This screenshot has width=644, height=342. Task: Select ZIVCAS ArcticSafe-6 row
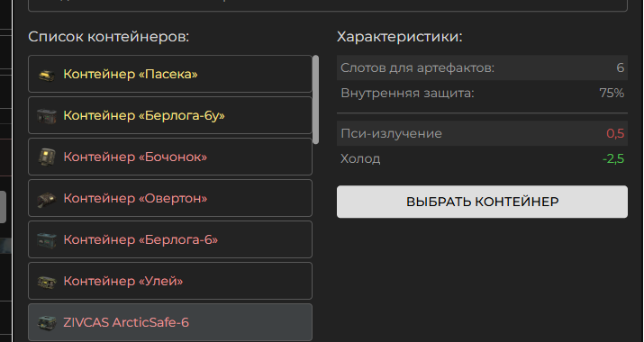tap(170, 323)
